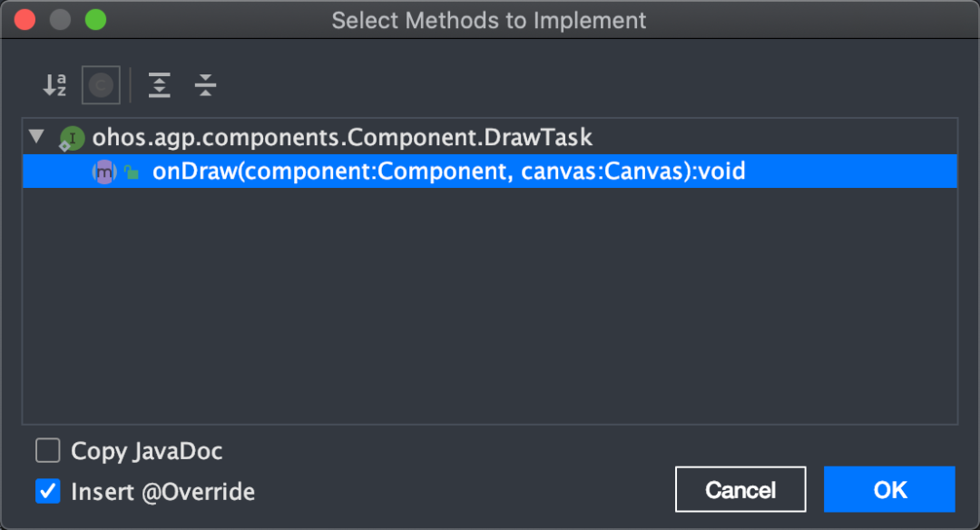Viewport: 980px width, 530px height.
Task: Click the green interface icon beside DrawTask
Action: [72, 138]
